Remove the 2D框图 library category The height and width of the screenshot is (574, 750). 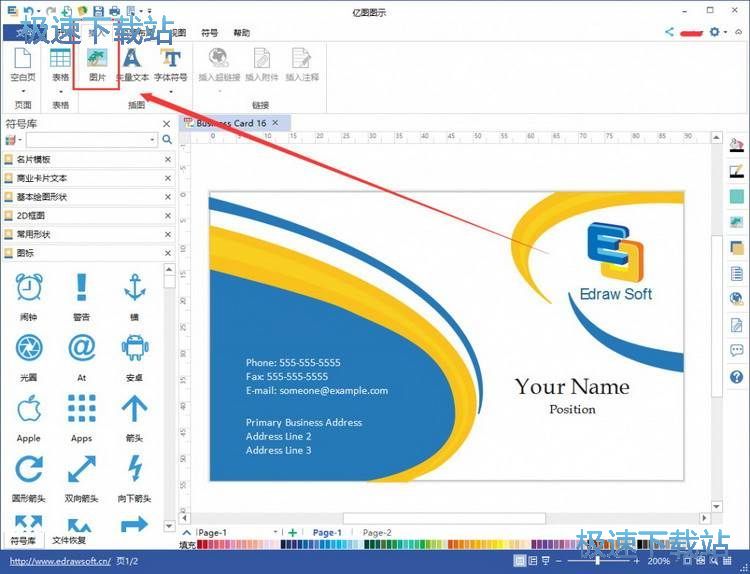pyautogui.click(x=167, y=215)
